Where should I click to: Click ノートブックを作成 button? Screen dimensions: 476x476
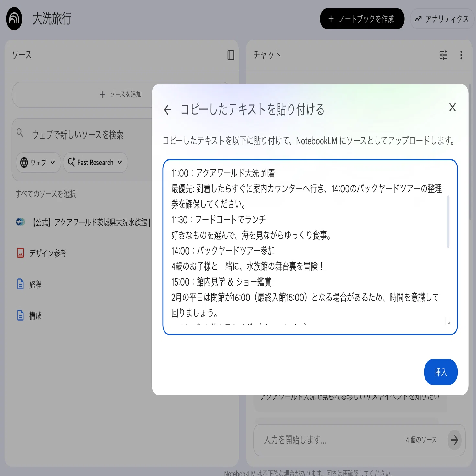coord(362,19)
